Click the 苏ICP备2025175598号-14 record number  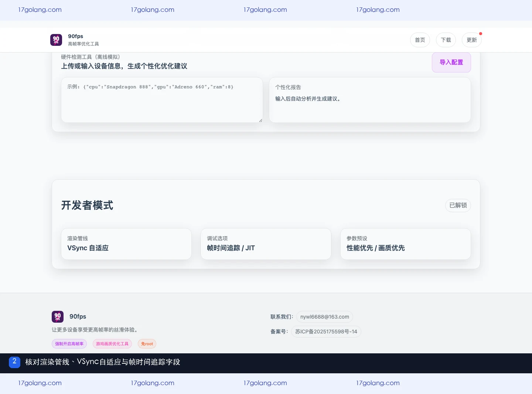(326, 332)
